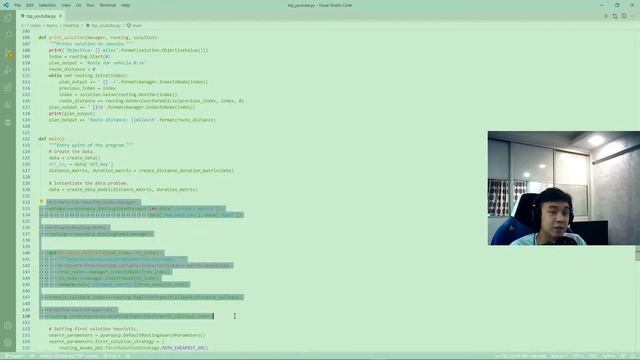Click the VS Code logo in title bar

pyautogui.click(x=6, y=5)
